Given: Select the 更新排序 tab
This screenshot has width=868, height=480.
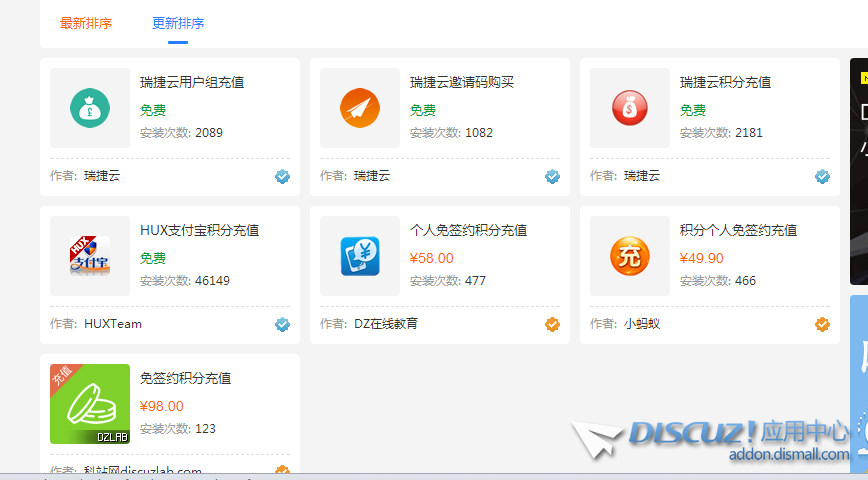Looking at the screenshot, I should tap(178, 23).
